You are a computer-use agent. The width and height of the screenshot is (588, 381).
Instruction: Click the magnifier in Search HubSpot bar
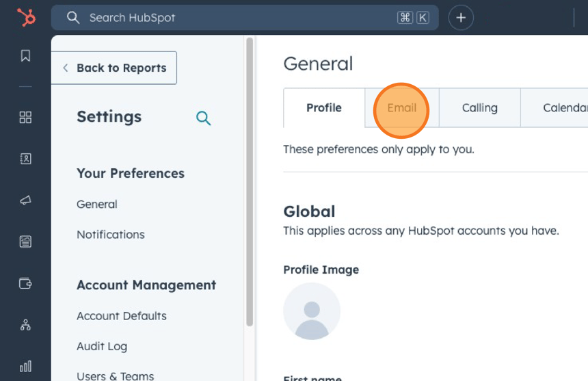[x=72, y=17]
